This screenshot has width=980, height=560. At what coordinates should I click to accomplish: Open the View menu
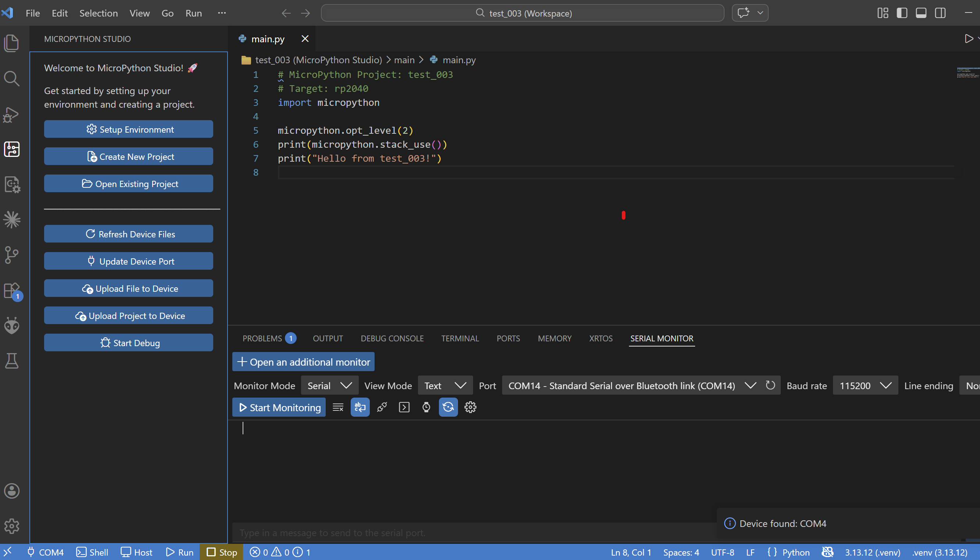(x=139, y=13)
